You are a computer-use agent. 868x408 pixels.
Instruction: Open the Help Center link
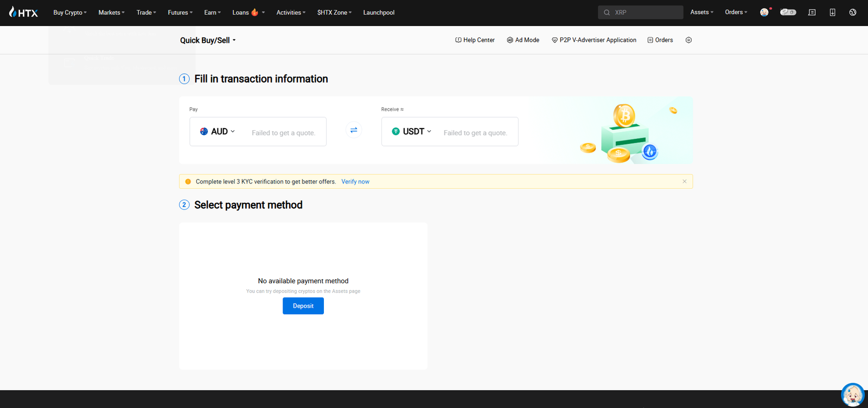[475, 40]
